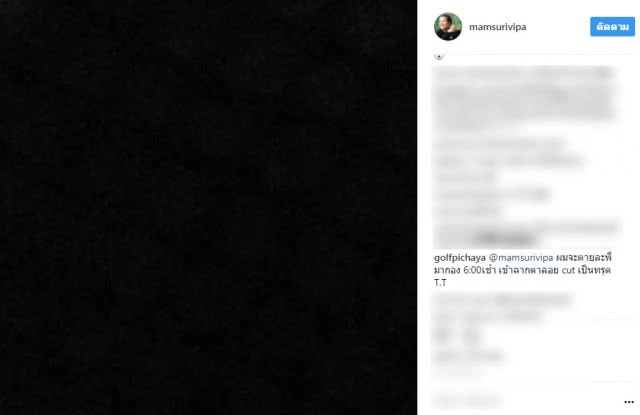Focus the blurred add-comment field at the bottom
This screenshot has height=415, width=640.
click(467, 401)
